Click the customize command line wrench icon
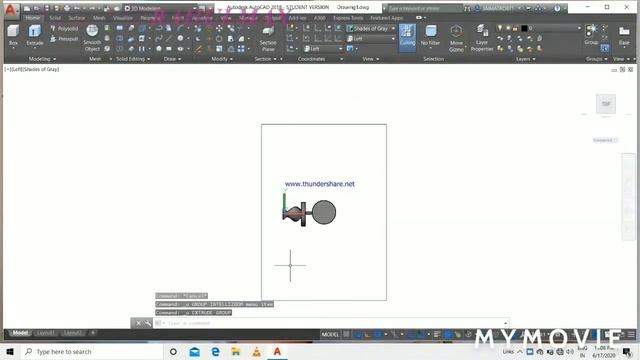The height and width of the screenshot is (360, 640). click(x=147, y=323)
